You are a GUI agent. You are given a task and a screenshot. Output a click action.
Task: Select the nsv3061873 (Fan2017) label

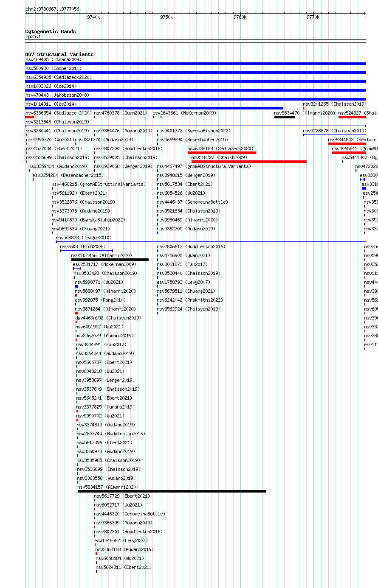[183, 264]
